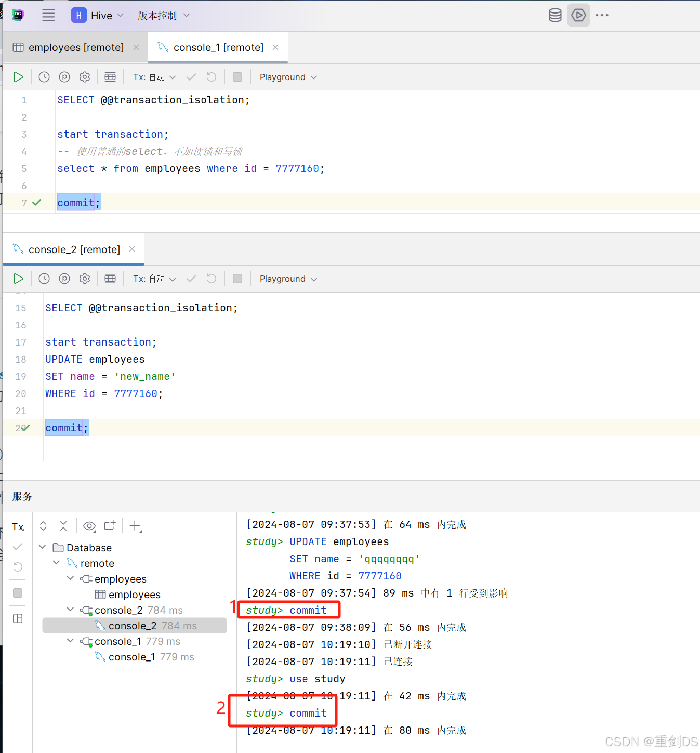Open Playground dropdown in console_1

[288, 77]
